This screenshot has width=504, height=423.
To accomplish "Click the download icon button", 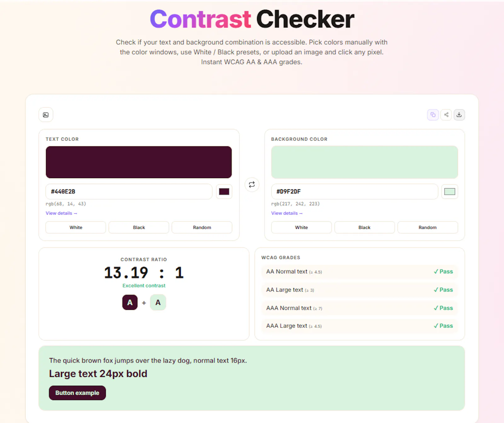I will (459, 115).
